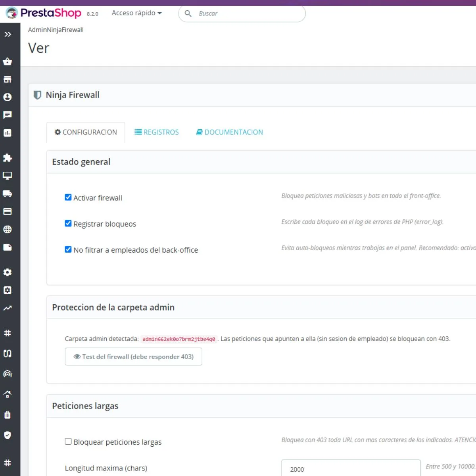Click the AdminNinjaFirewall breadcrumb
Image resolution: width=476 pixels, height=476 pixels.
56,30
